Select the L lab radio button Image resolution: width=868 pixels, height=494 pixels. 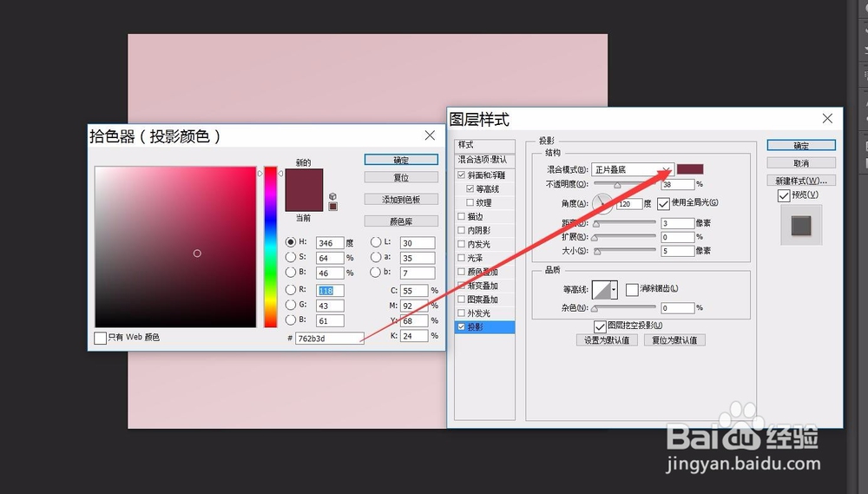pos(376,242)
